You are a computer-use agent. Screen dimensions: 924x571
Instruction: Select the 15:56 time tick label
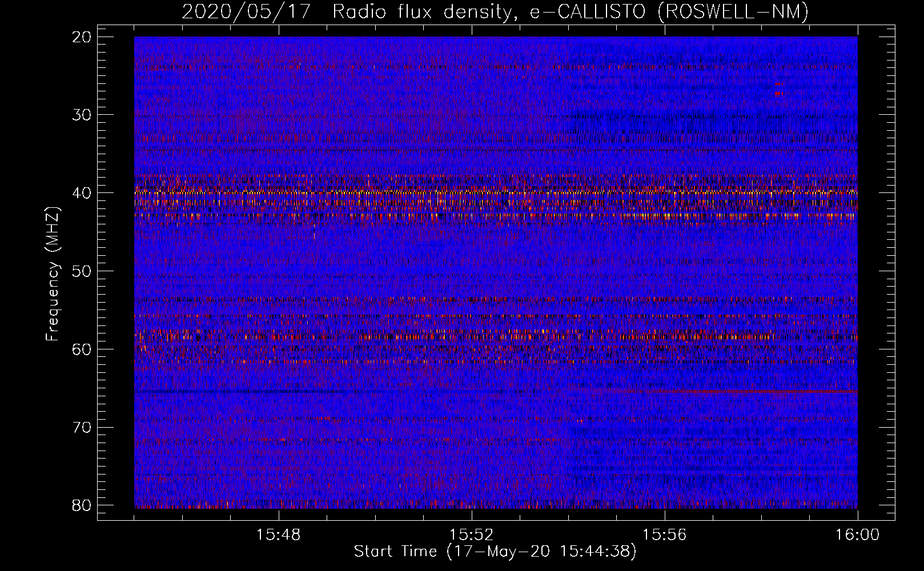[664, 534]
